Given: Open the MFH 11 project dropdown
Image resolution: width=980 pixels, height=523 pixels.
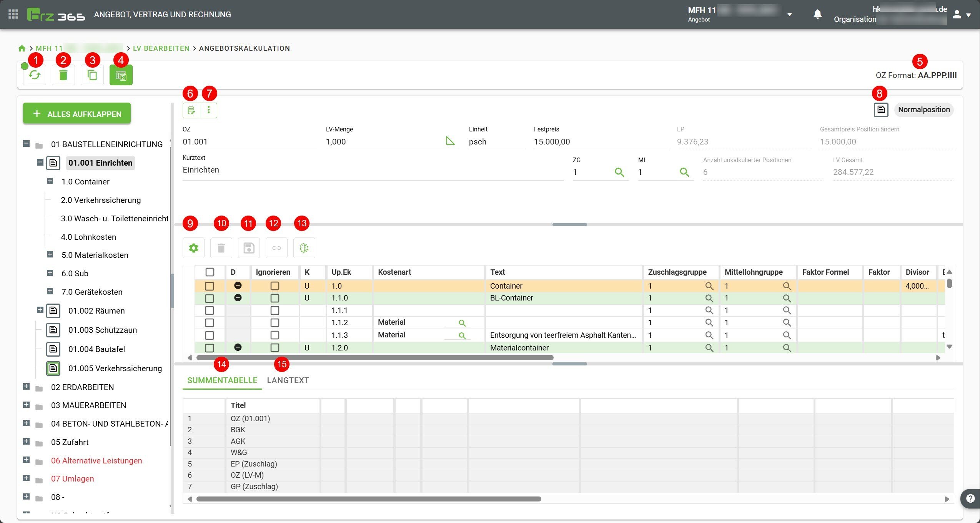Looking at the screenshot, I should 789,15.
